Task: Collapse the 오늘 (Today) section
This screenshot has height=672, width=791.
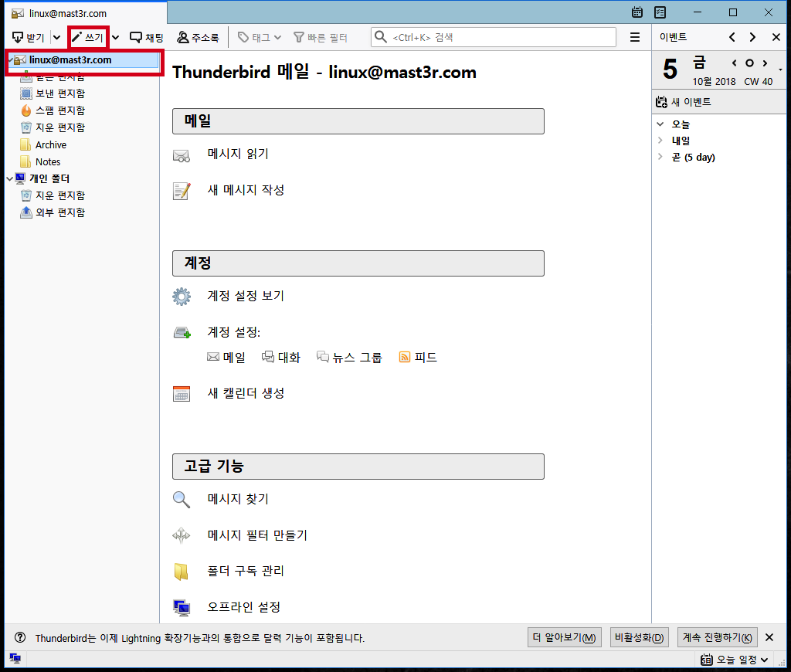Action: (x=660, y=124)
